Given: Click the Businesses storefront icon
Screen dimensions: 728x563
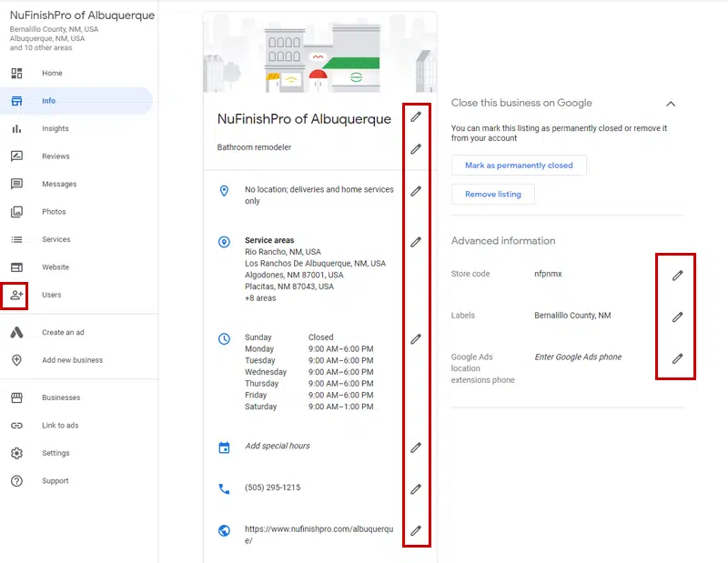Looking at the screenshot, I should 16,397.
